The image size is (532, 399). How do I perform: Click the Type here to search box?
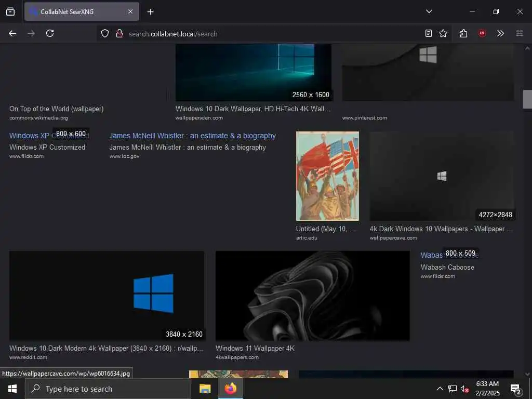pos(108,389)
